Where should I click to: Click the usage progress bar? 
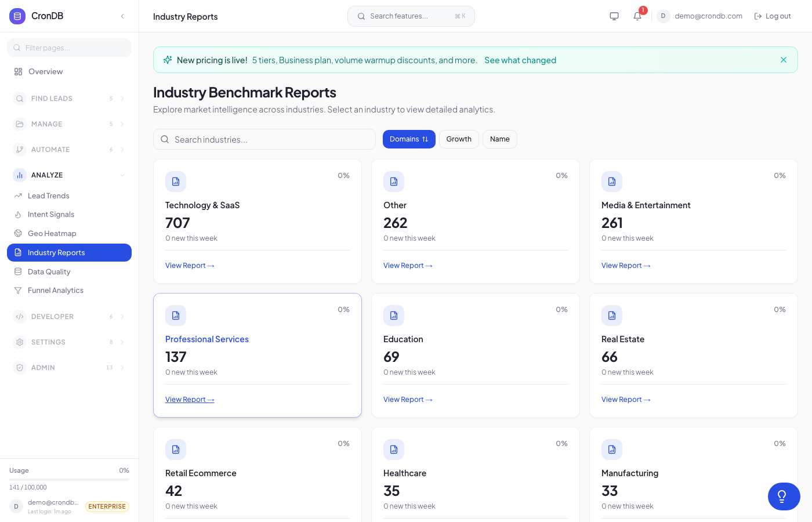(69, 480)
